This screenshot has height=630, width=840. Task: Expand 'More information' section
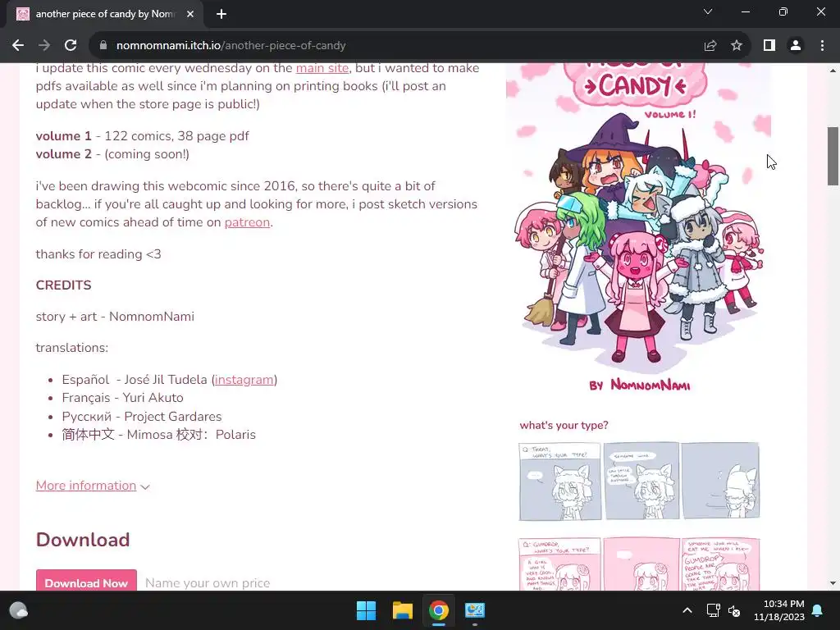click(92, 486)
